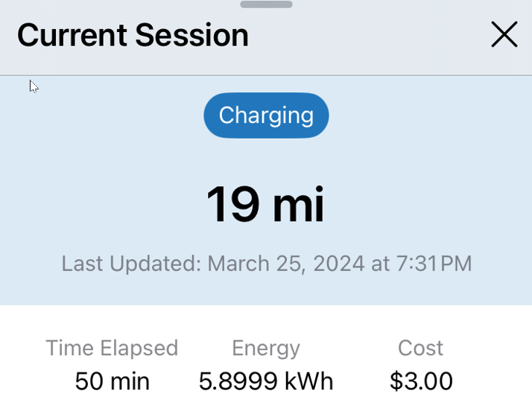Click the number 19 in range display
This screenshot has height=409, width=532.
232,204
